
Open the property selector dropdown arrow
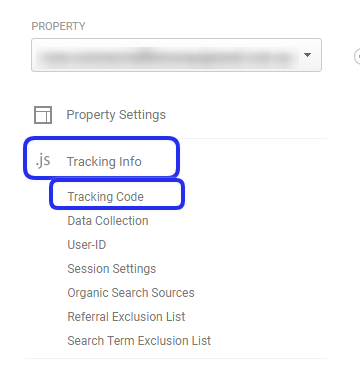pyautogui.click(x=307, y=55)
